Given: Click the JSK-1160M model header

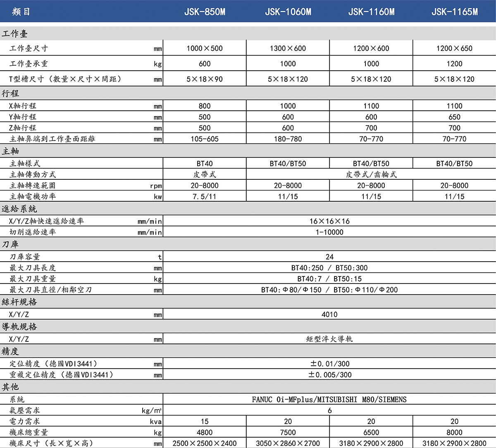Looking at the screenshot, I should [x=371, y=12].
